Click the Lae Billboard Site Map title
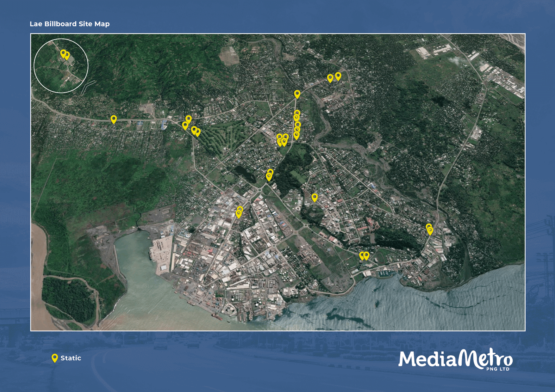 coord(70,24)
